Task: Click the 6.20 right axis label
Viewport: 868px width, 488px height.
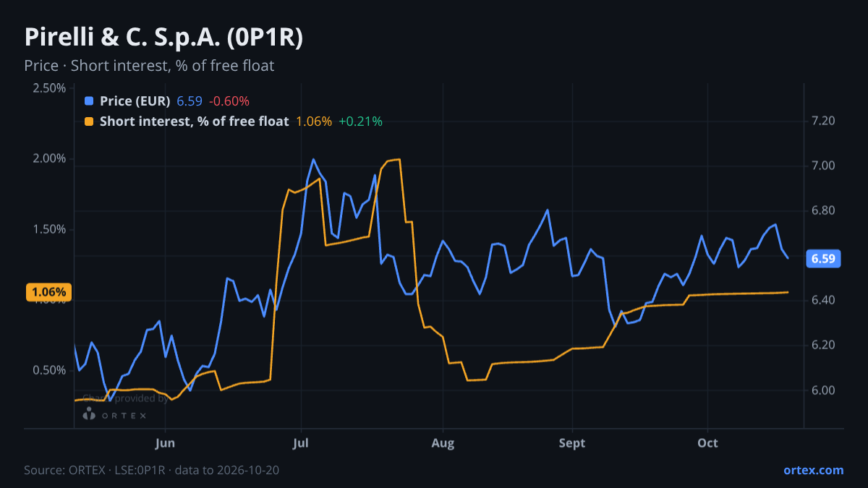Action: [824, 345]
